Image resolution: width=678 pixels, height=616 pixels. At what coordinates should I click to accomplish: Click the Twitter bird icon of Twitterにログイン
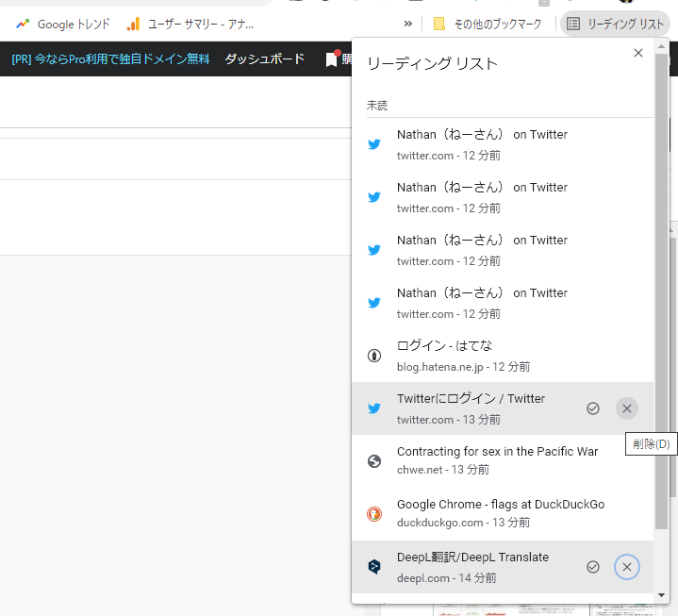374,408
